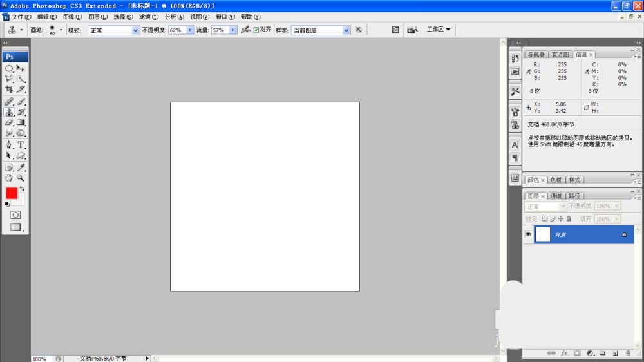644x362 pixels.
Task: Toggle lock image pixels brush icon
Action: point(553,219)
